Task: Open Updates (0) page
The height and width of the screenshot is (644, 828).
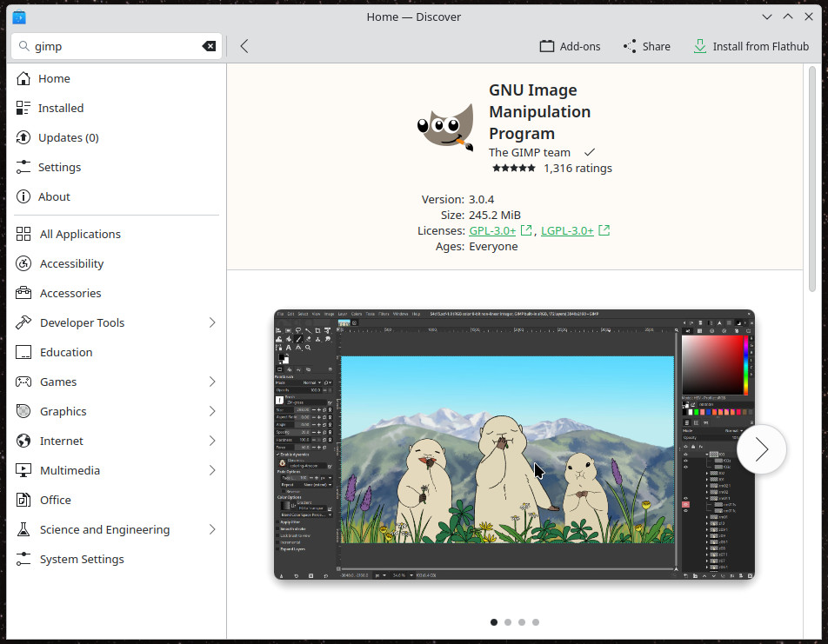Action: point(117,138)
